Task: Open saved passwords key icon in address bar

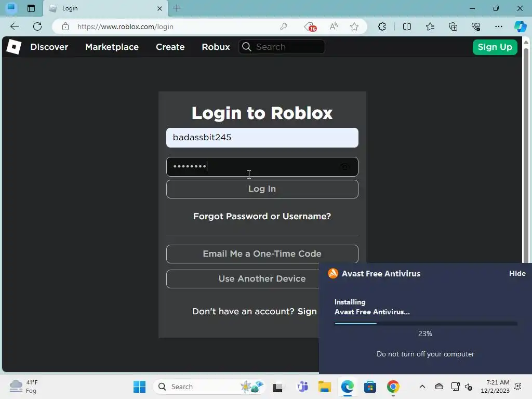Action: click(x=284, y=26)
